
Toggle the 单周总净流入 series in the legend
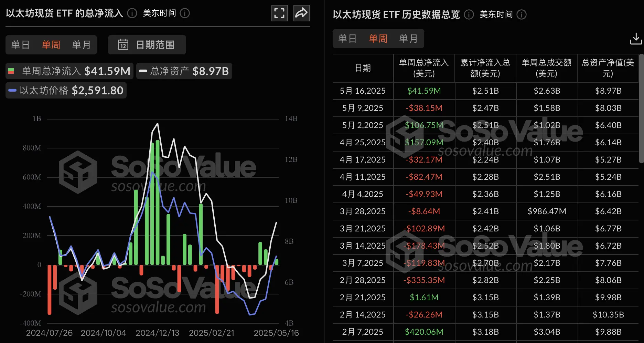[69, 71]
